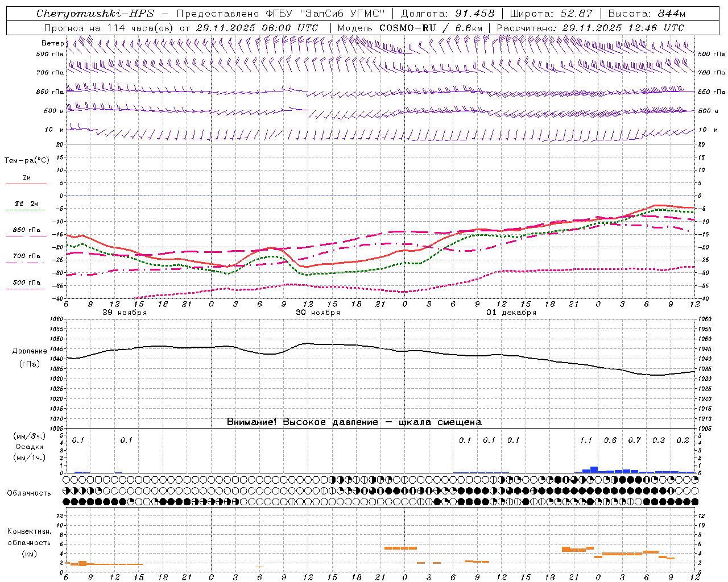Click the 'Высота: 844м' elevation text
Viewport: 728px width, 582px height.
(x=647, y=14)
